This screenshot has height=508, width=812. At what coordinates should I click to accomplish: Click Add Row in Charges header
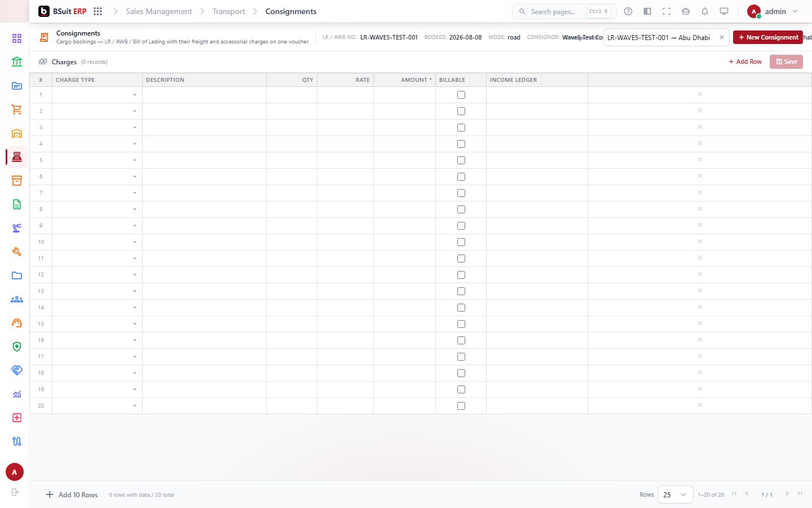click(745, 62)
